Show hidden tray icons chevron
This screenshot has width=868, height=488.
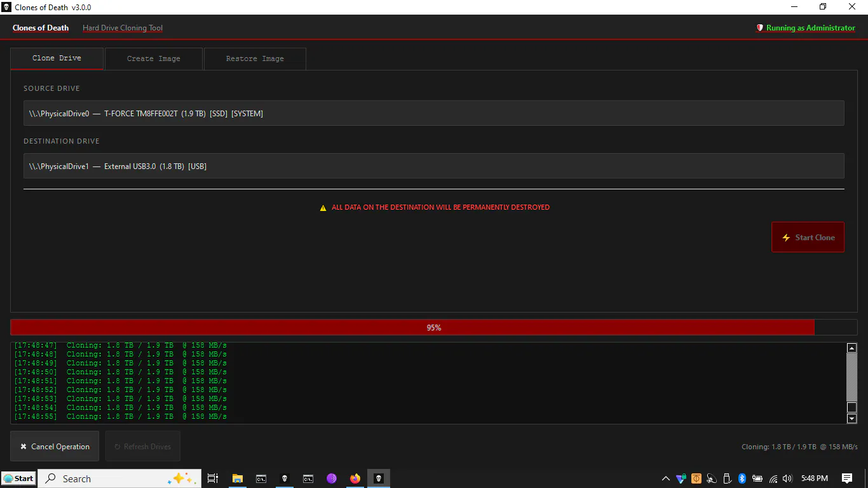[665, 478]
